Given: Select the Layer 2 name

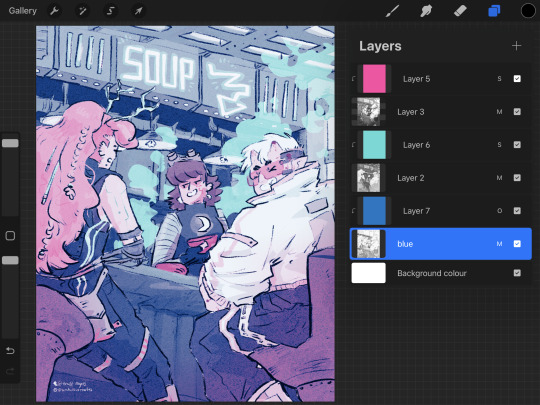Looking at the screenshot, I should click(x=411, y=178).
